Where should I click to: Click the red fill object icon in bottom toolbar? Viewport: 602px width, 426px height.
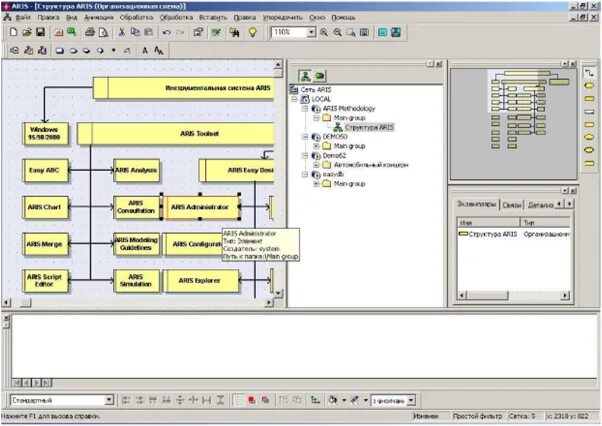(252, 400)
